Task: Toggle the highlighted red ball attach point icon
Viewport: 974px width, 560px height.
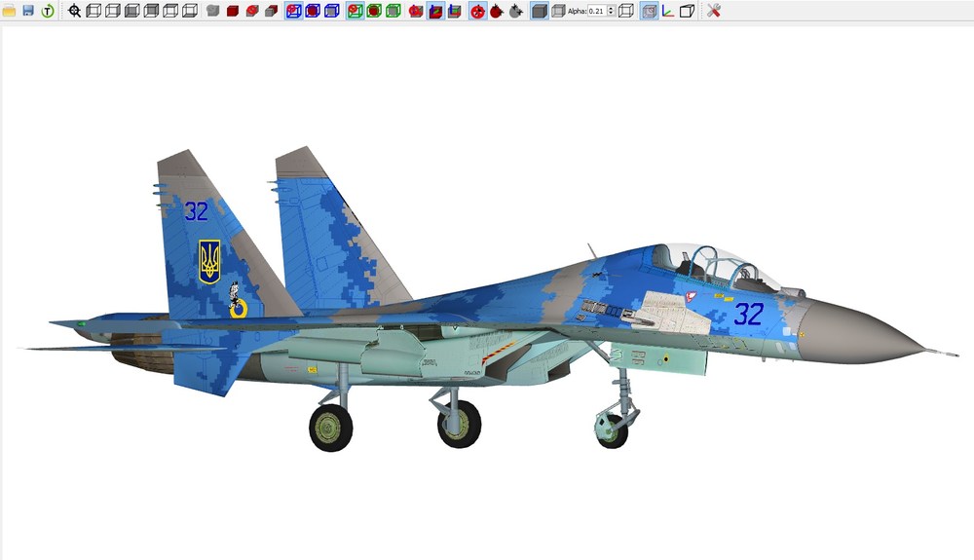Action: pos(477,11)
